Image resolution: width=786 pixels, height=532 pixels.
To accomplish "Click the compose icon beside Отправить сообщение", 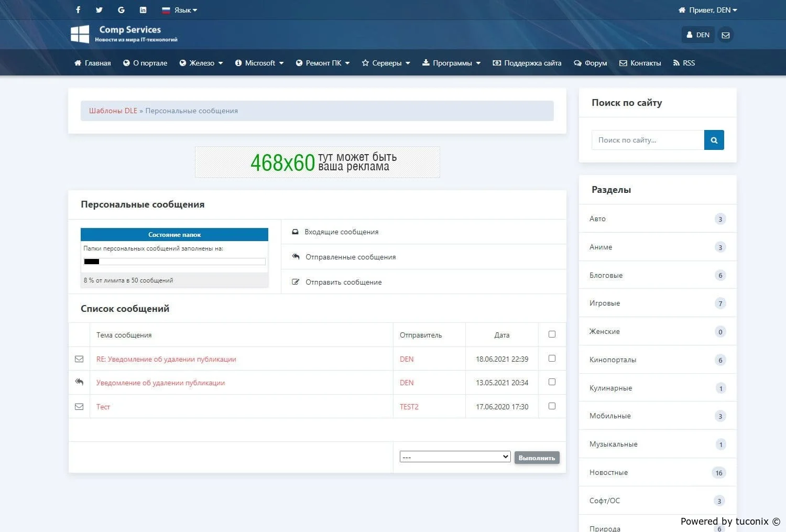I will (x=296, y=282).
